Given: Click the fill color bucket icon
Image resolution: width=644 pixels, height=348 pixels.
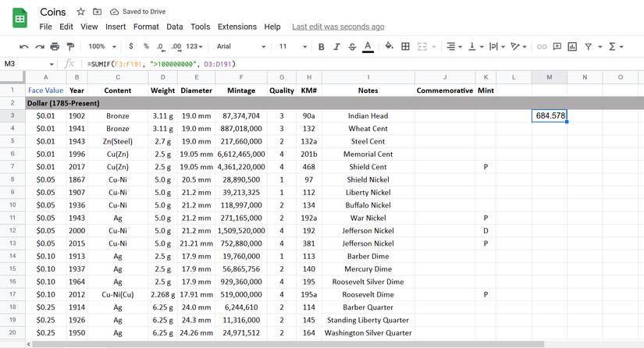Looking at the screenshot, I should pyautogui.click(x=389, y=47).
